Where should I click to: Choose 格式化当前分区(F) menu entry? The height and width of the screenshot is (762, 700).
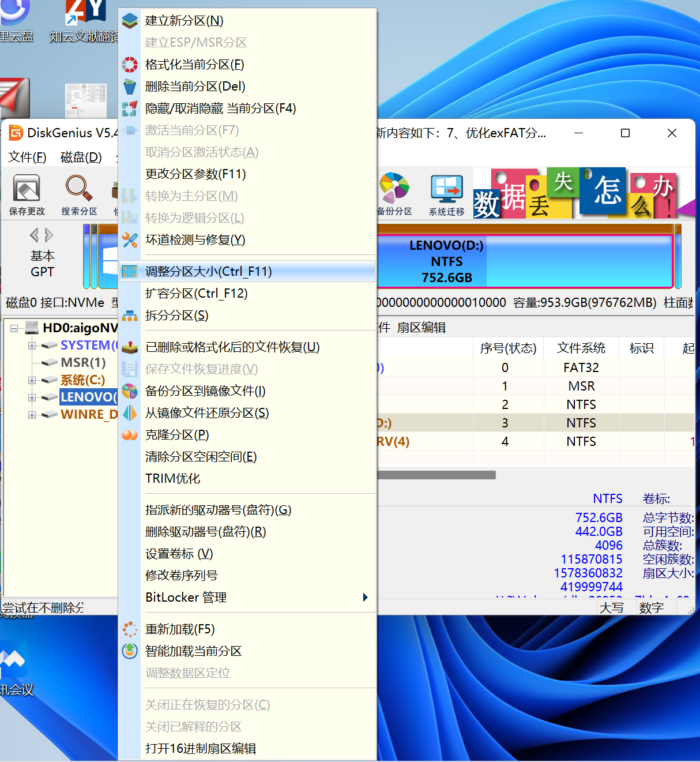247,65
